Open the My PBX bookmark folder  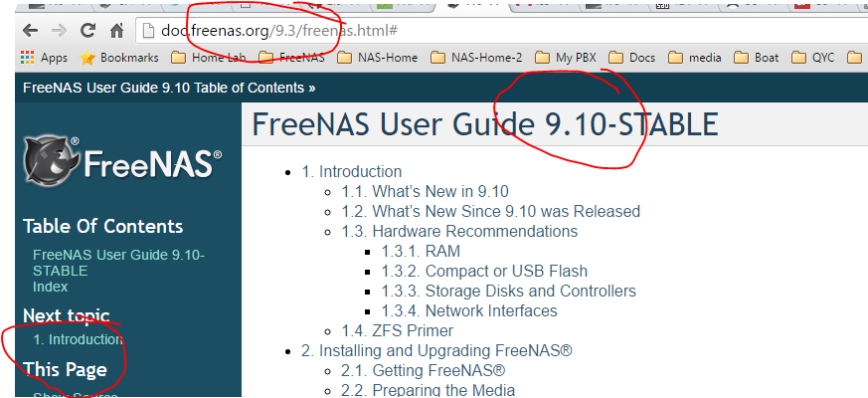pos(565,58)
